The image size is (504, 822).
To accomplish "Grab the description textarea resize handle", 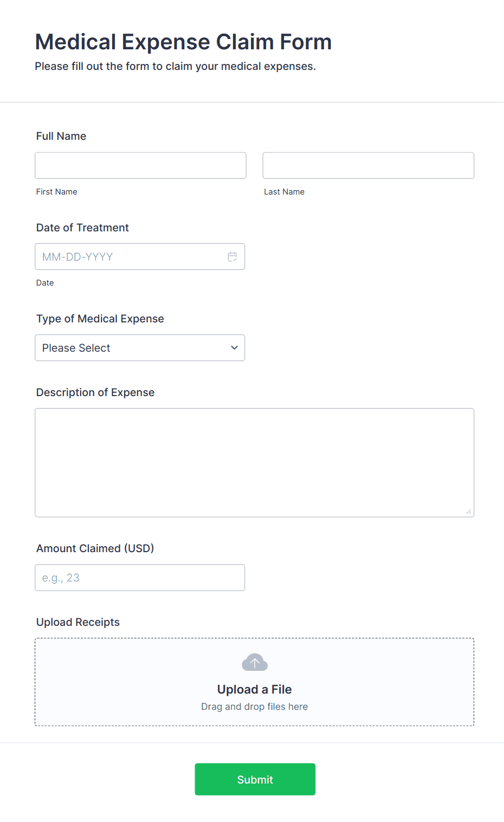I will pyautogui.click(x=469, y=512).
